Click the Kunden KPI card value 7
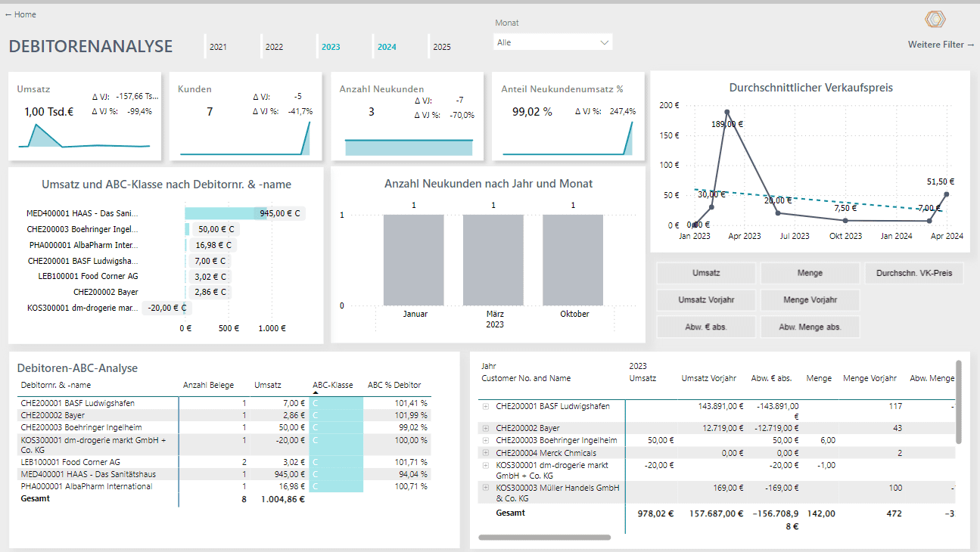 point(210,112)
